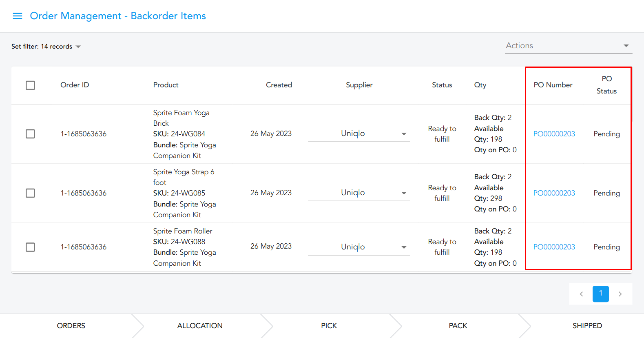Open PO00000203 link in Yoga Brick row
644x338 pixels.
coord(554,134)
